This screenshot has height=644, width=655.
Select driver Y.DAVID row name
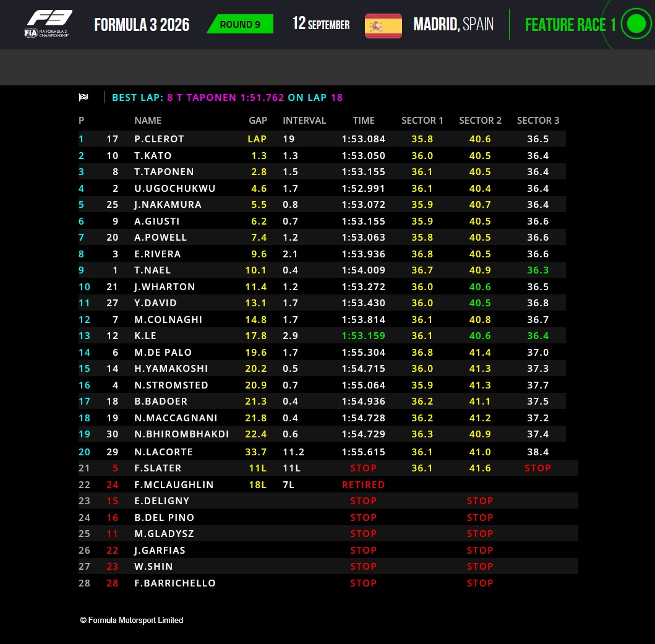tap(155, 303)
